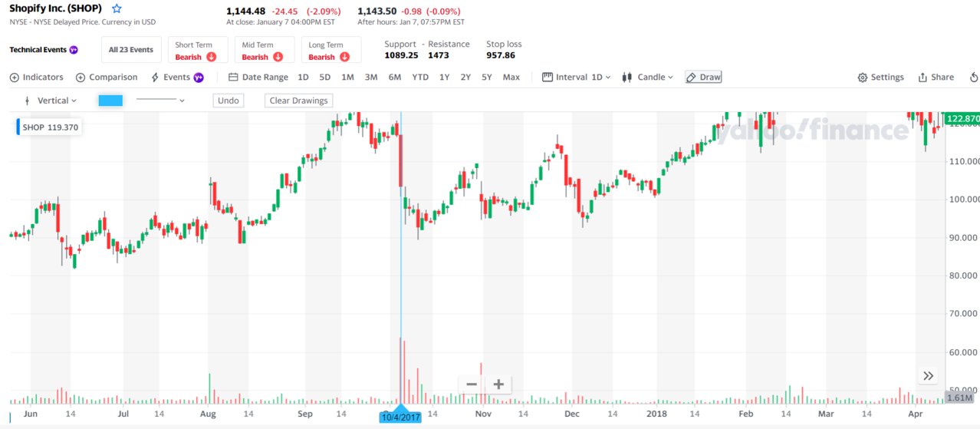Screen dimensions: 980x429
Task: Click the Shopify Inc. (SHOP) title
Action: click(55, 8)
